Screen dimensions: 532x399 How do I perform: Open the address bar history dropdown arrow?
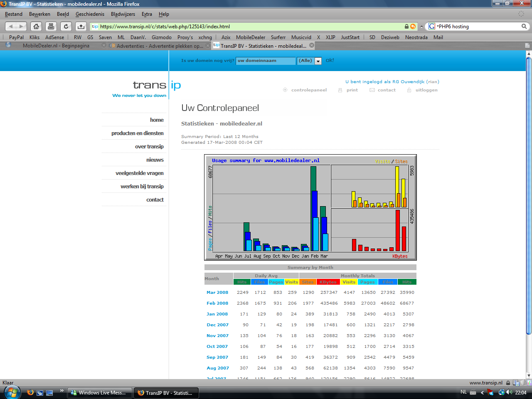(x=421, y=26)
